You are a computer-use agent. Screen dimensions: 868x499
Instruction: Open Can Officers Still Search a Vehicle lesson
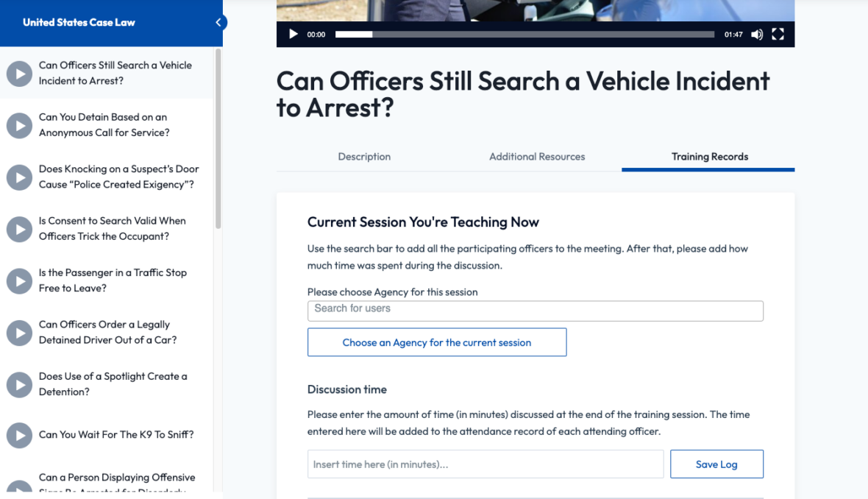point(115,73)
